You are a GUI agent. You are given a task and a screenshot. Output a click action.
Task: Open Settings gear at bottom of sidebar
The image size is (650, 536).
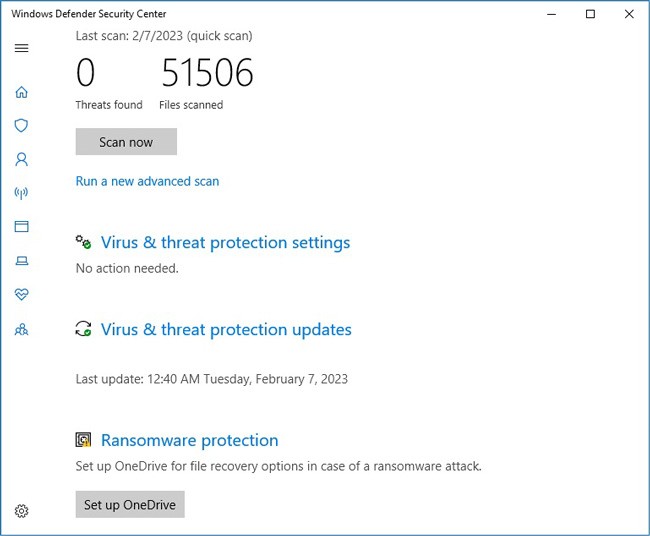22,511
